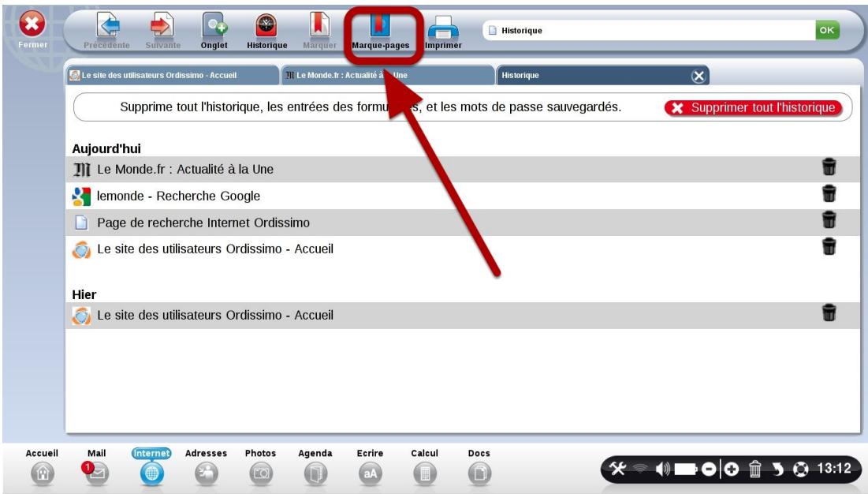Viewport: 868px width, 494px height.
Task: Zoom in with the plus icon
Action: point(732,469)
